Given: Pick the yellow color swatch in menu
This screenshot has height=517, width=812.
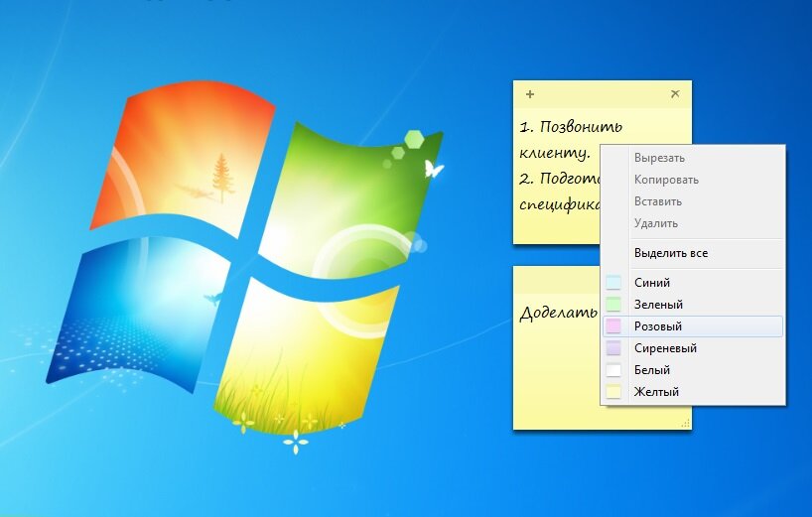Looking at the screenshot, I should tap(613, 392).
